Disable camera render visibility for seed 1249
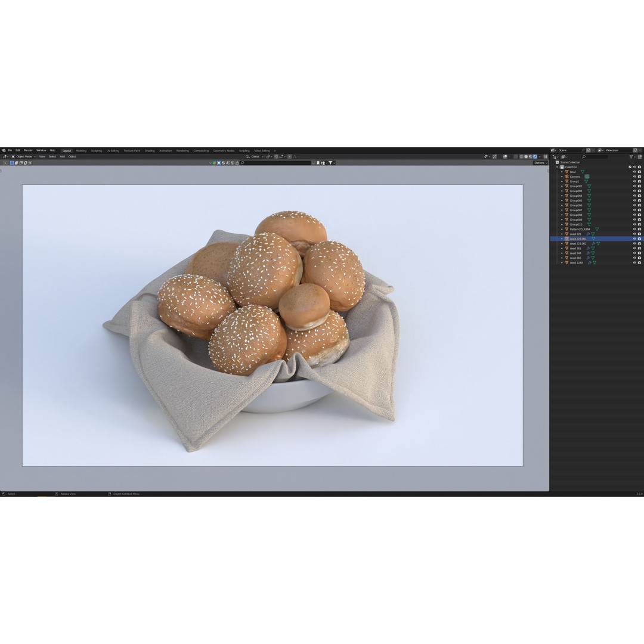Image resolution: width=644 pixels, height=644 pixels. click(x=639, y=263)
